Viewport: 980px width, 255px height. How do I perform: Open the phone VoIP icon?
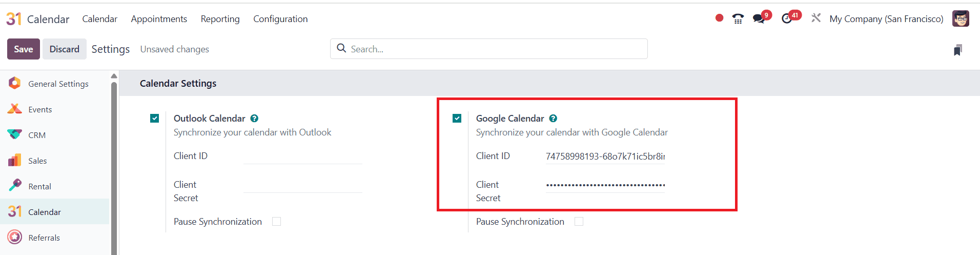point(738,19)
